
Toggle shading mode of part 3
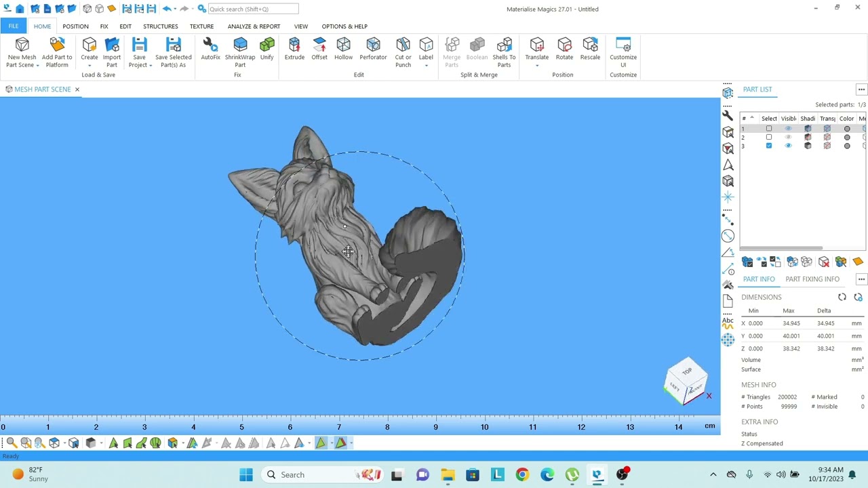(x=808, y=146)
